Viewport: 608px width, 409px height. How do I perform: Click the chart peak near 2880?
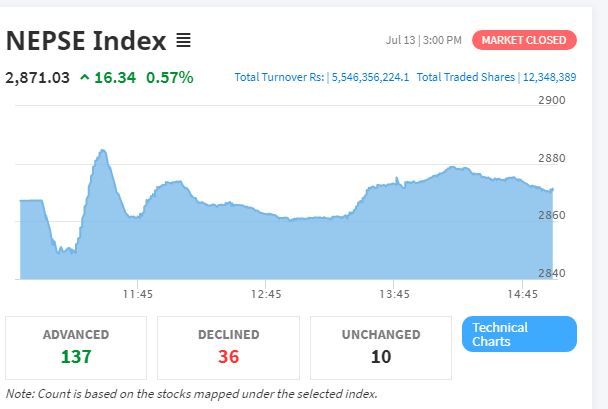point(102,150)
